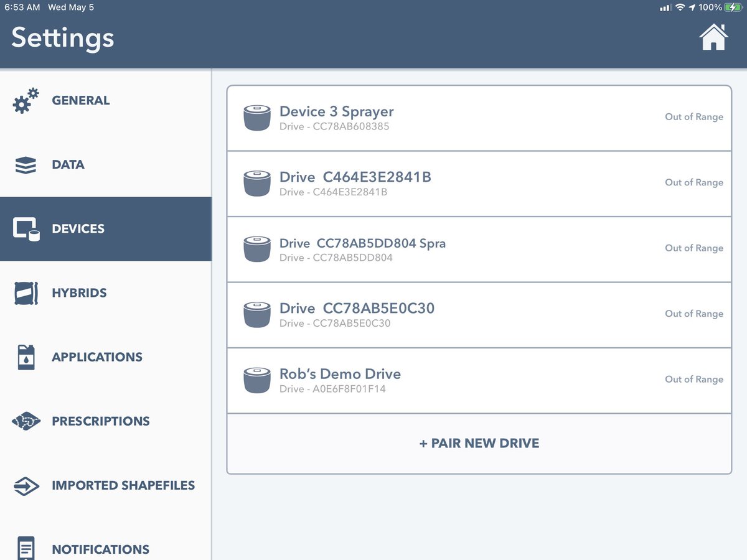The width and height of the screenshot is (747, 560).
Task: Tap the Home icon in header
Action: point(713,37)
